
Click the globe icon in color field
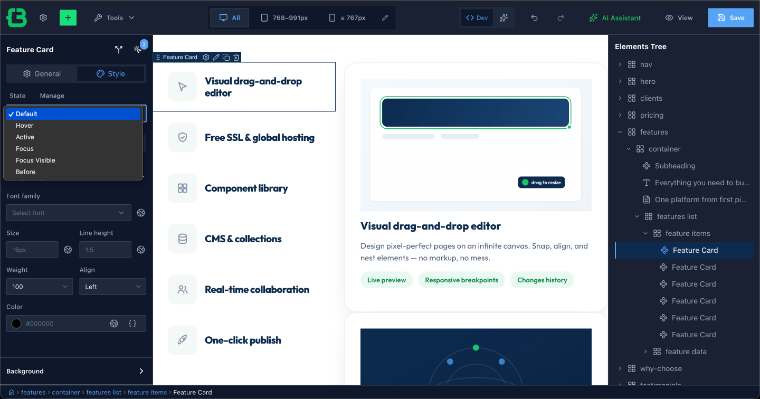click(x=114, y=323)
